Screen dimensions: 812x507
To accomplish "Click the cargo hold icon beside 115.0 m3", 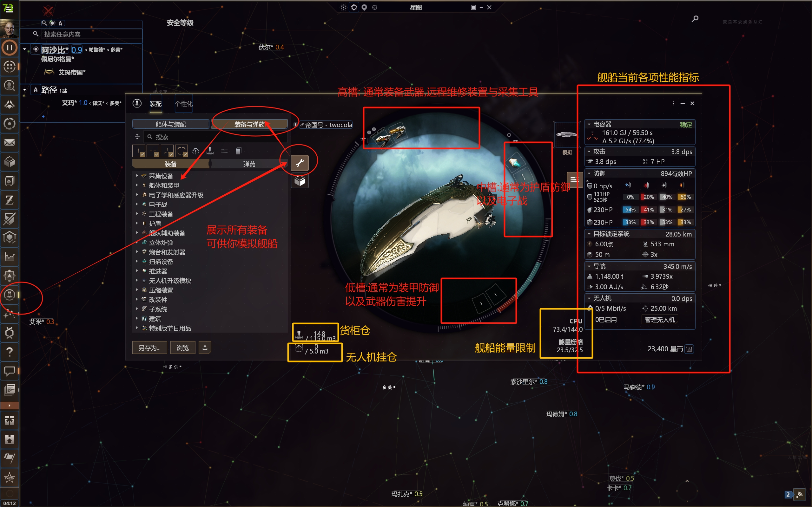I will click(x=299, y=334).
